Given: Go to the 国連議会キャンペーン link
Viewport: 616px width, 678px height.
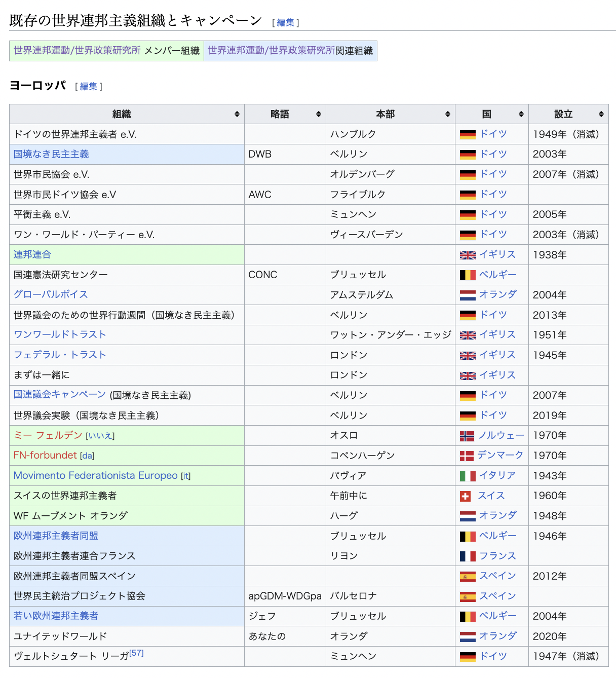Looking at the screenshot, I should pyautogui.click(x=60, y=395).
